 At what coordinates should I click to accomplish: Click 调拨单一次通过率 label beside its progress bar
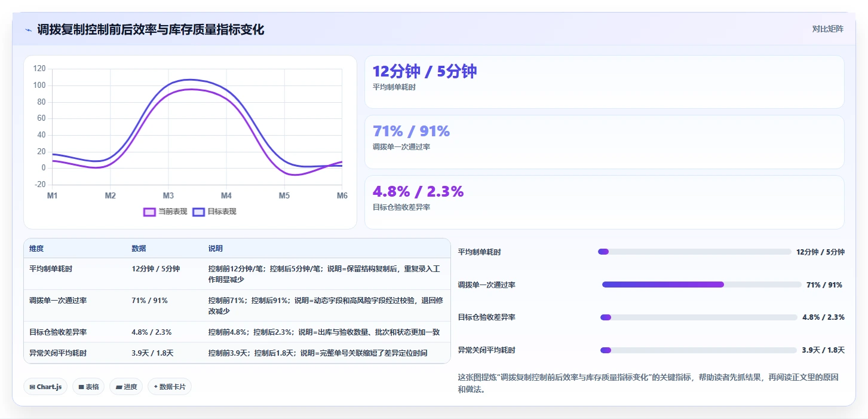487,285
